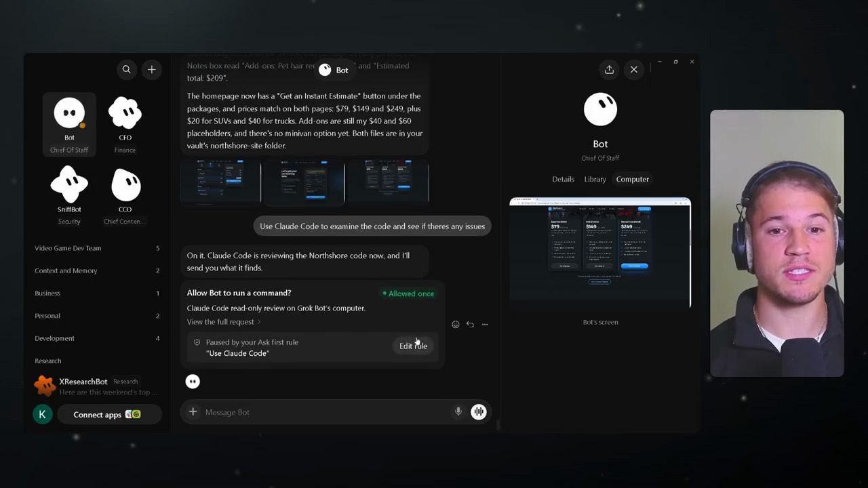This screenshot has height=488, width=868.
Task: Open View the full request link
Action: (x=224, y=322)
